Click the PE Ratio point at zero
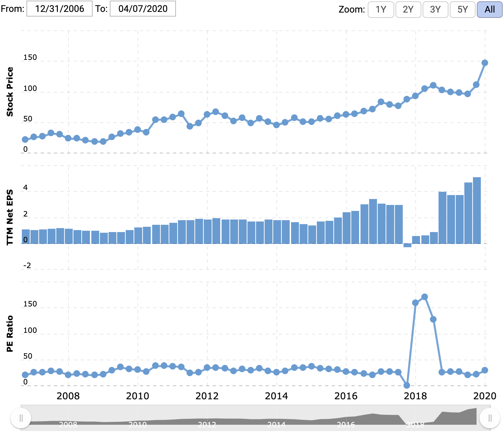 pyautogui.click(x=407, y=385)
